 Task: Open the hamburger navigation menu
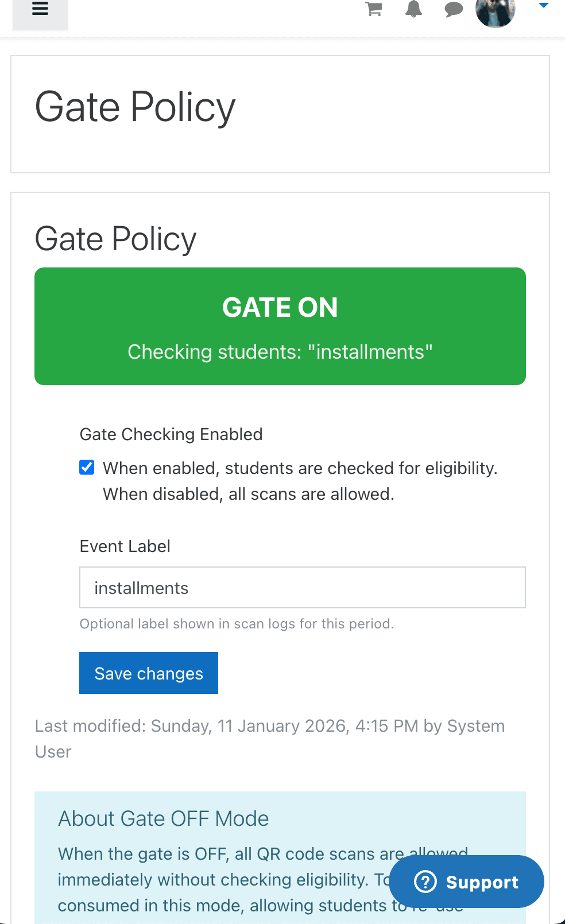click(x=40, y=10)
